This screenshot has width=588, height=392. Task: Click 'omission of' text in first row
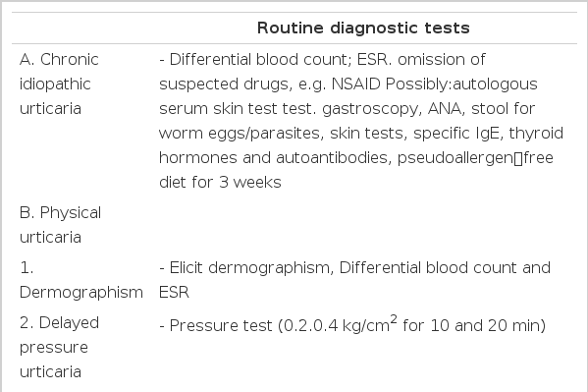[442, 59]
